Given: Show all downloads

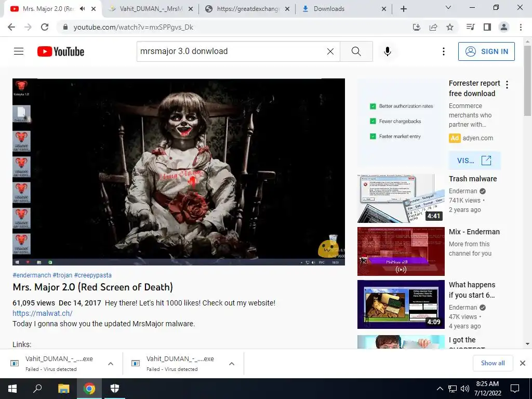Looking at the screenshot, I should pyautogui.click(x=493, y=363).
